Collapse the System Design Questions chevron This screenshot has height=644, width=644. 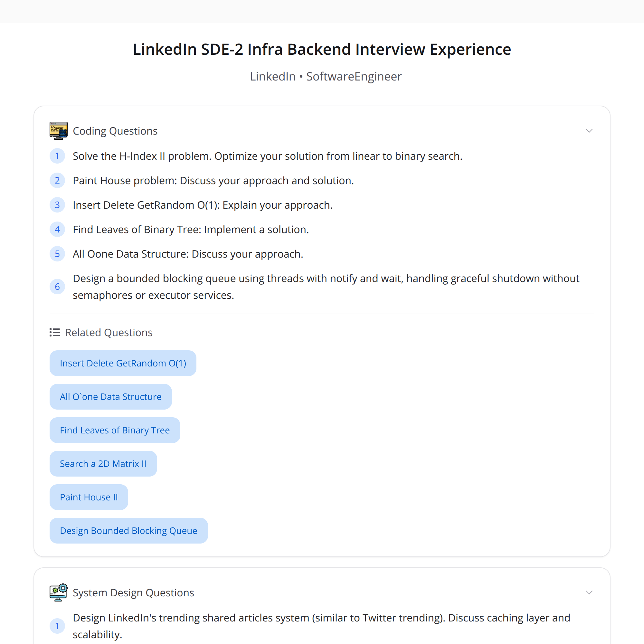(589, 592)
